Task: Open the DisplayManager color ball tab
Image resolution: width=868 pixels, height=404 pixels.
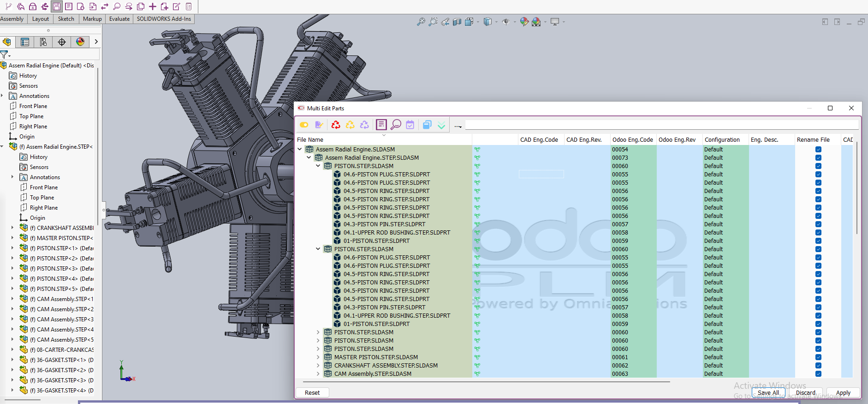Action: [x=80, y=42]
